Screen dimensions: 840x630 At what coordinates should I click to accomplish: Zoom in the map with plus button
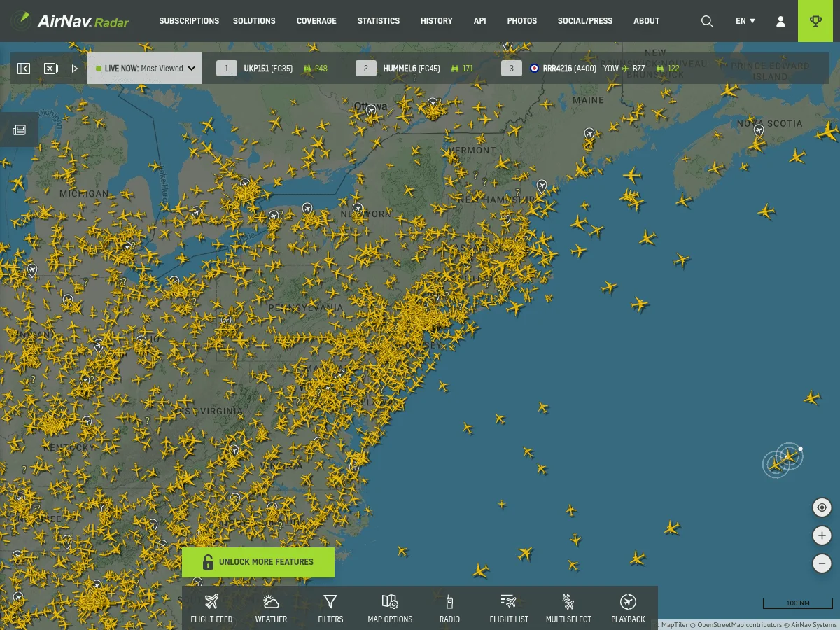[822, 535]
